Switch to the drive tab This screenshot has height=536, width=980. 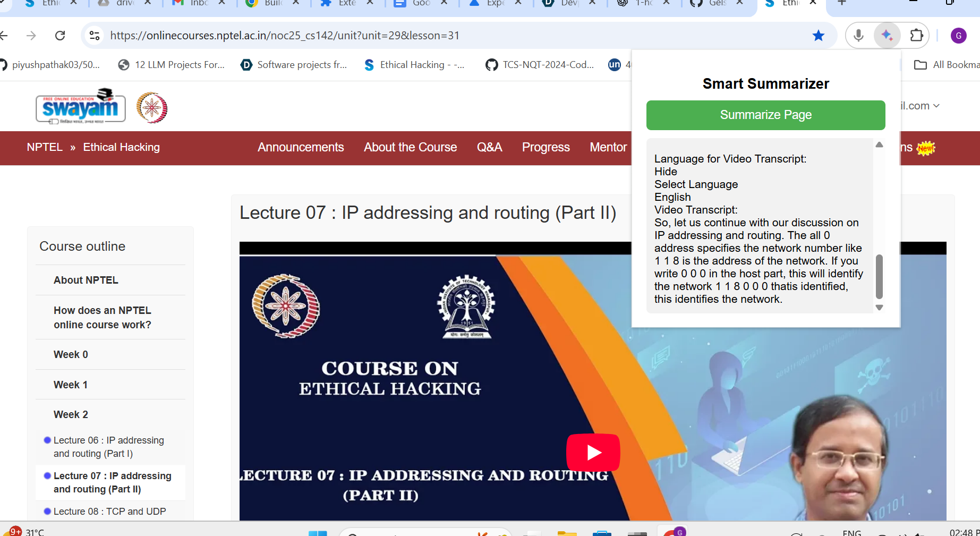[125, 3]
